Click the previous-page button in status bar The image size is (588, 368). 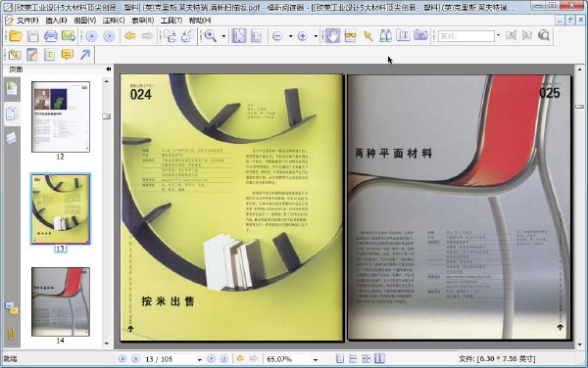point(136,358)
